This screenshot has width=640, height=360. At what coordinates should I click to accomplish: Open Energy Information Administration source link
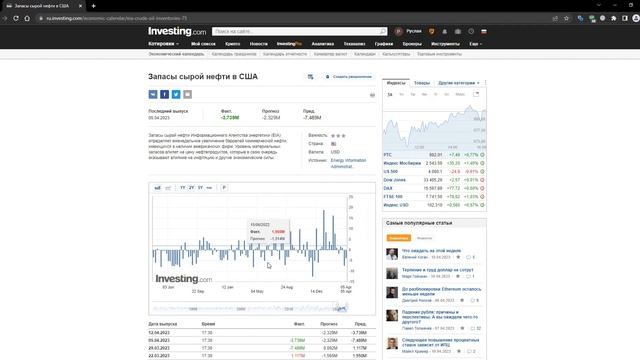348,163
